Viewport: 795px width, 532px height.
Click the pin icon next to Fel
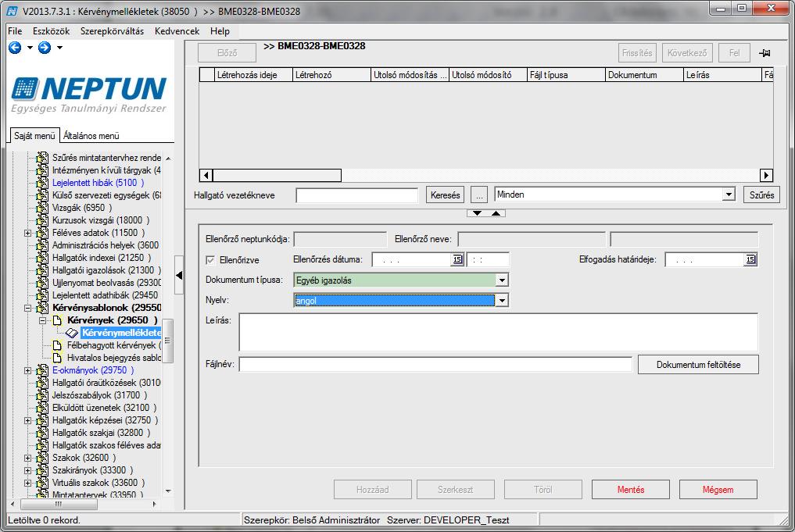[765, 52]
